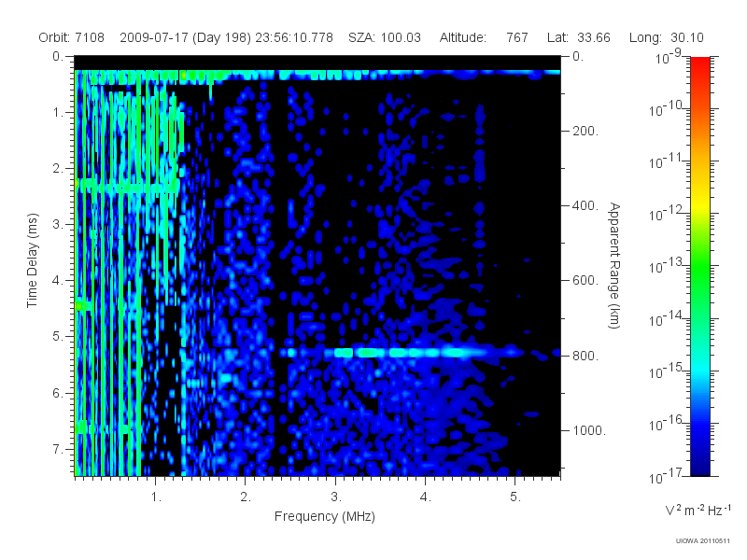The image size is (747, 560).
Task: Click the timestamp "23:56:10.778"
Action: click(x=294, y=37)
